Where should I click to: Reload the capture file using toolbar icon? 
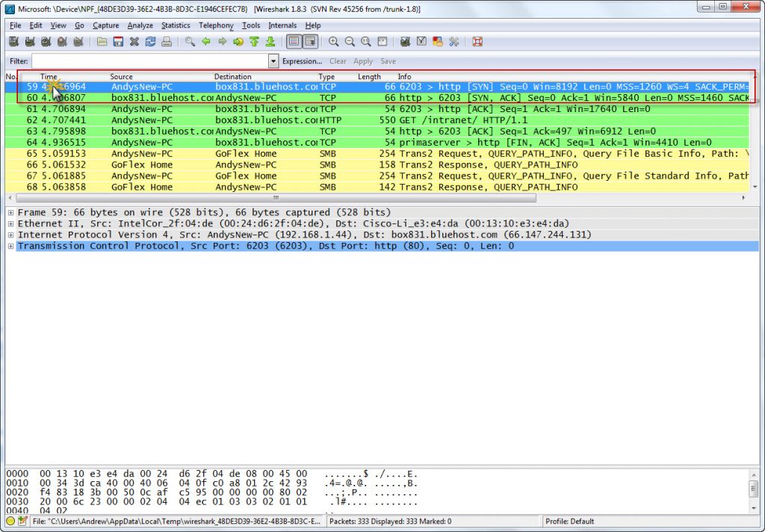point(150,42)
